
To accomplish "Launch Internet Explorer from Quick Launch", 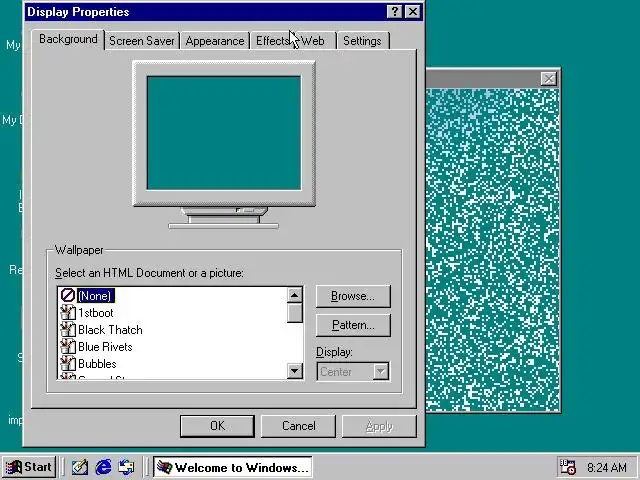I will (x=103, y=467).
